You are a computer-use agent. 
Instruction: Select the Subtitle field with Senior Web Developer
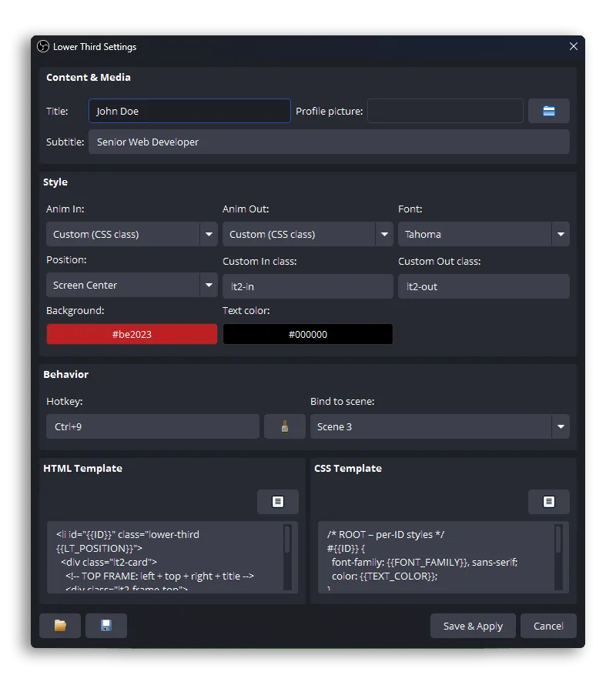coord(330,142)
